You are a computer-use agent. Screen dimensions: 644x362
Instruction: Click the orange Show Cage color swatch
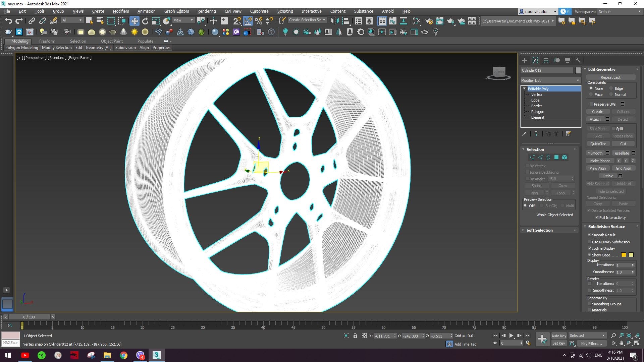pyautogui.click(x=624, y=255)
